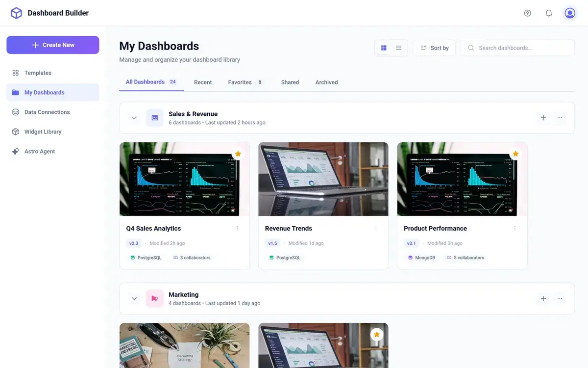Click the Product Performance title
588x368 pixels.
[435, 228]
